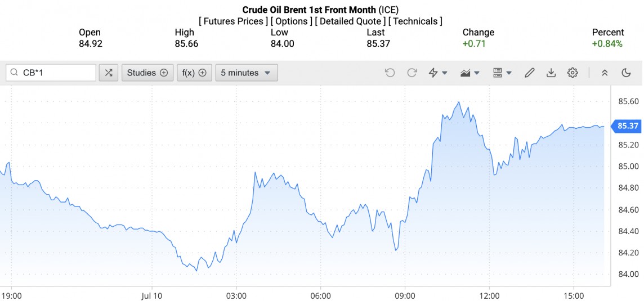Expand the 5 minutes interval dropdown
This screenshot has height=301, width=644.
tap(246, 73)
